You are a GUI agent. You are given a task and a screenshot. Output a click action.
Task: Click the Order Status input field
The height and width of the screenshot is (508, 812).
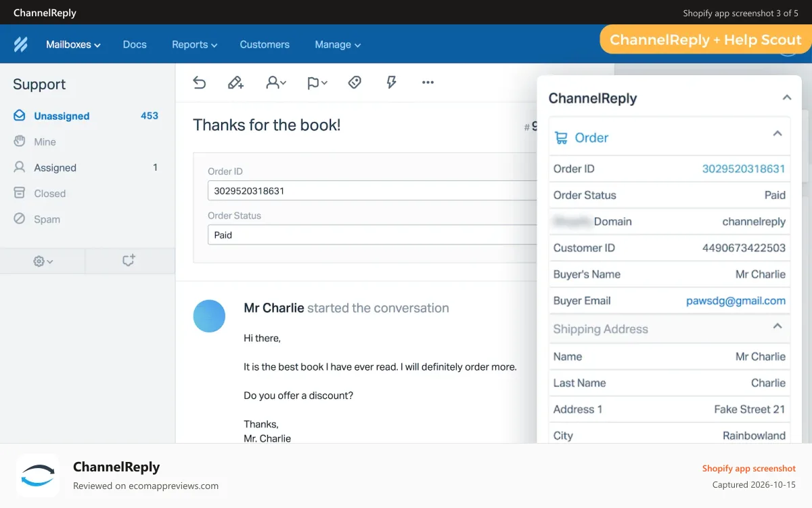point(372,235)
